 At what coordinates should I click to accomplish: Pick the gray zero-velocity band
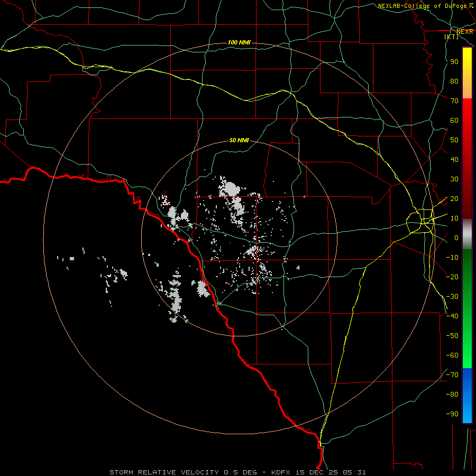pyautogui.click(x=467, y=234)
